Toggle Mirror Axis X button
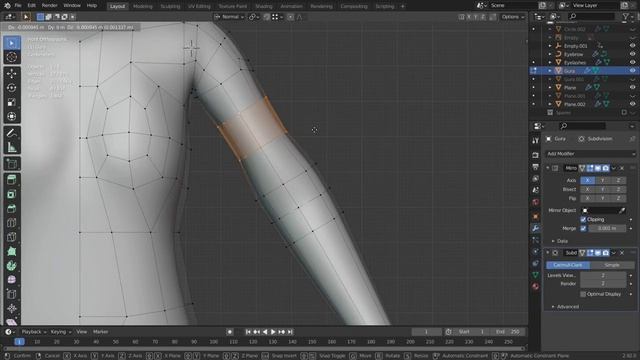Viewport: 640px width, 360px height. (x=587, y=180)
